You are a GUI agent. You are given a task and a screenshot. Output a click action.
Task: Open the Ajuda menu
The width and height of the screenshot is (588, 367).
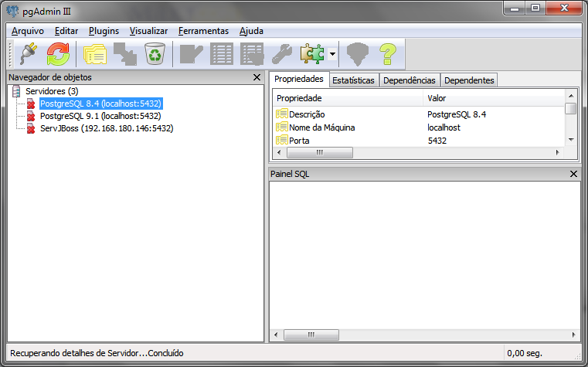(251, 31)
